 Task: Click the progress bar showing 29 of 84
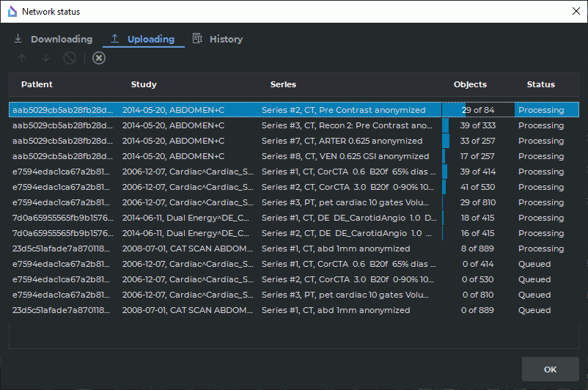478,110
